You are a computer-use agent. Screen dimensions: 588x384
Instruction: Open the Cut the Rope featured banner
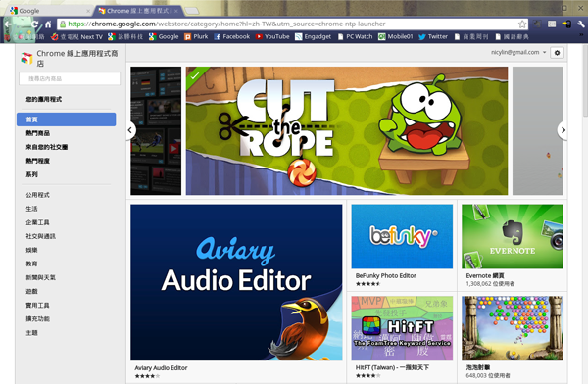[x=347, y=131]
